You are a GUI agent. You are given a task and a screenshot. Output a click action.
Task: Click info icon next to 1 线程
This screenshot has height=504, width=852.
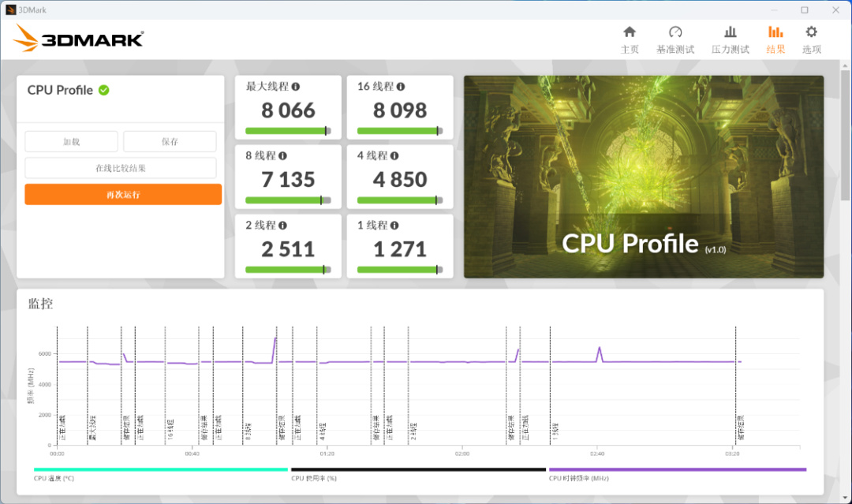click(x=394, y=226)
